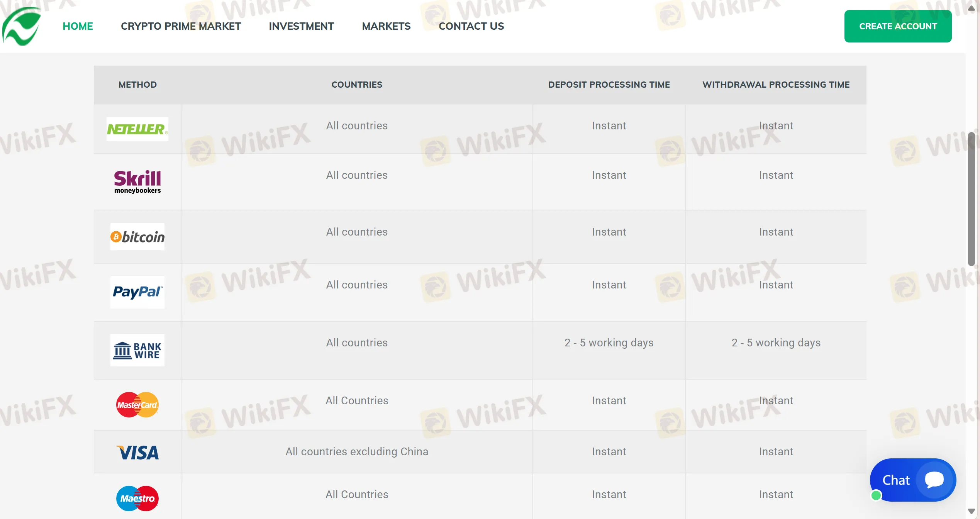Click the Bank Wire icon
This screenshot has height=519, width=980.
[x=137, y=350]
